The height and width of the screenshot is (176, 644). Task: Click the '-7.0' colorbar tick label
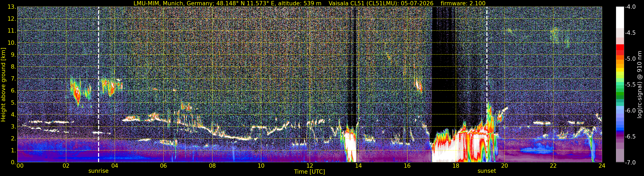coord(630,163)
